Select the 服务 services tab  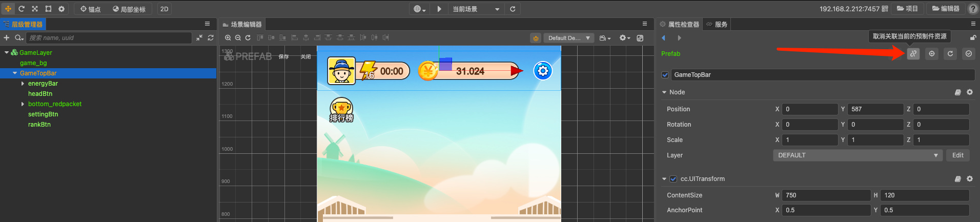[x=717, y=24]
